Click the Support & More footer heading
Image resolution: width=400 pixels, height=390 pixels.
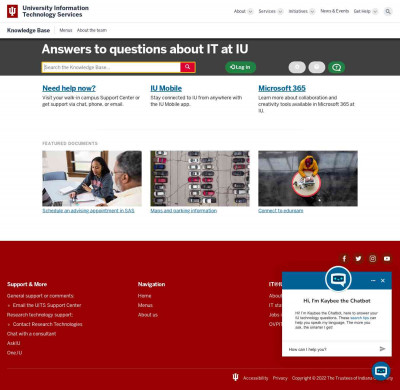27,284
